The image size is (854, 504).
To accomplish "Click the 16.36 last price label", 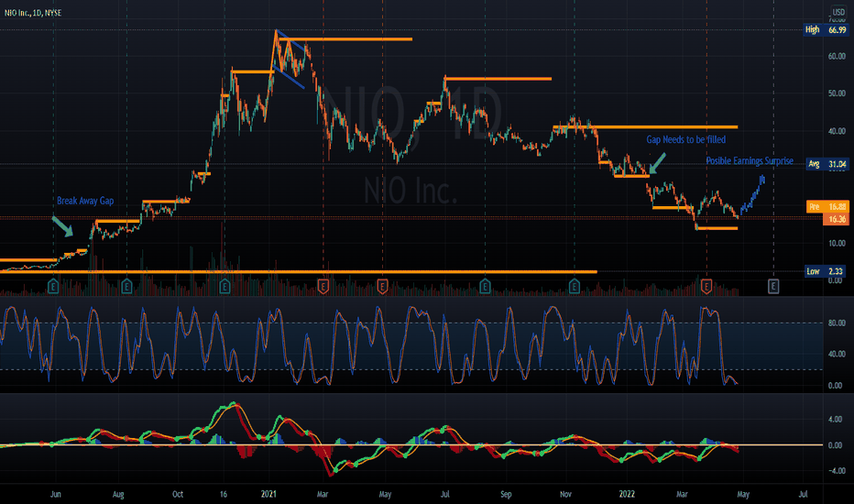I will pos(837,219).
